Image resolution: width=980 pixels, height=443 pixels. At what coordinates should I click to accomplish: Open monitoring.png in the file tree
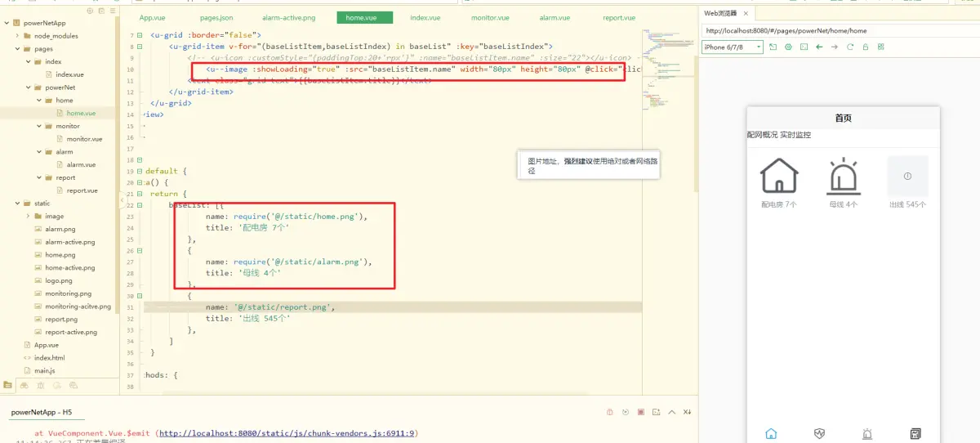click(x=68, y=293)
